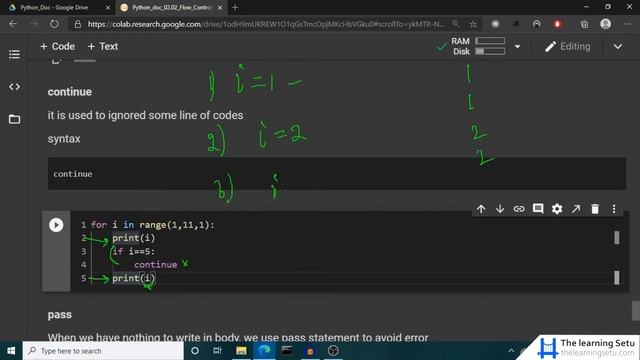Copy link to cell icon

point(519,209)
